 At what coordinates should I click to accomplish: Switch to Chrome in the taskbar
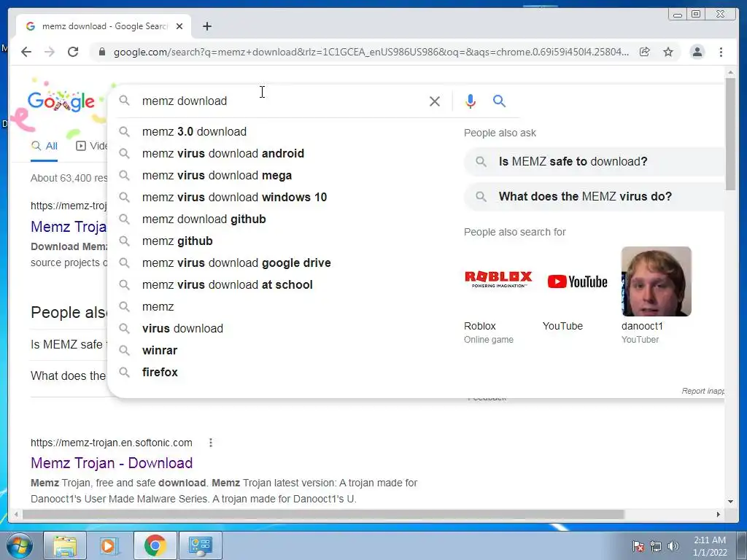pos(155,545)
